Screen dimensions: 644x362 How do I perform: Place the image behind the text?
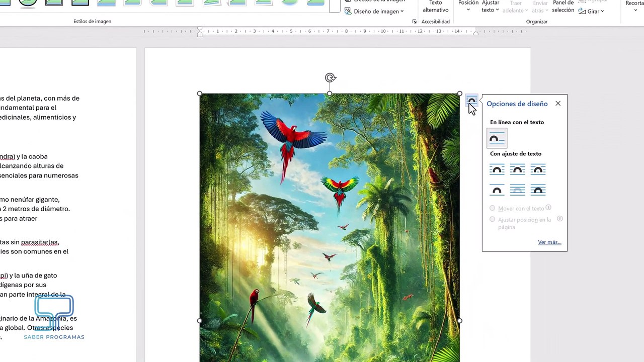pyautogui.click(x=517, y=190)
